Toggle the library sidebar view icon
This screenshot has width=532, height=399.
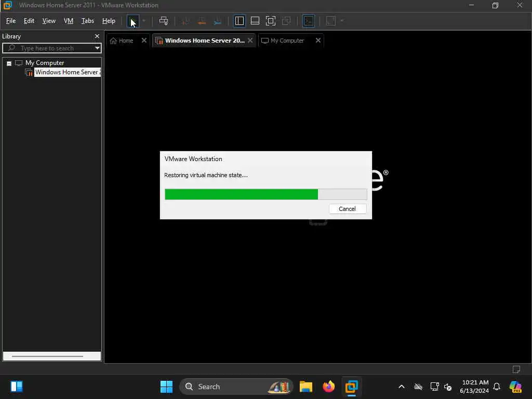tap(240, 21)
